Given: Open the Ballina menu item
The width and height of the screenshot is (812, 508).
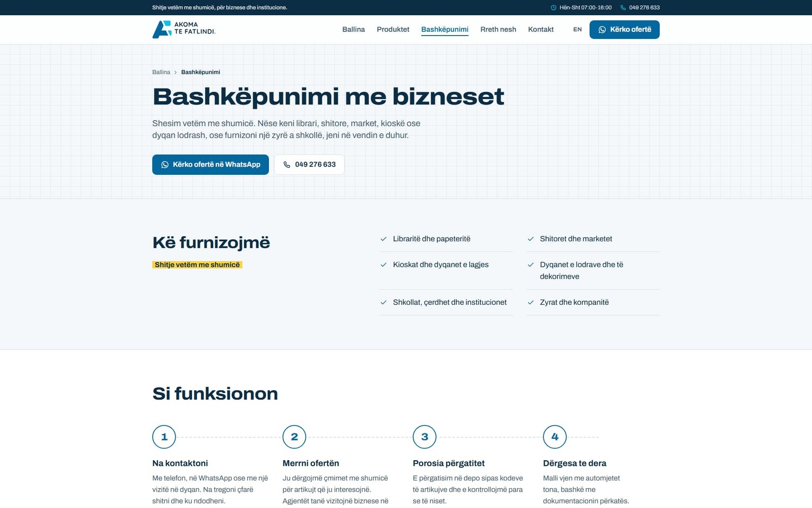Looking at the screenshot, I should [x=354, y=29].
